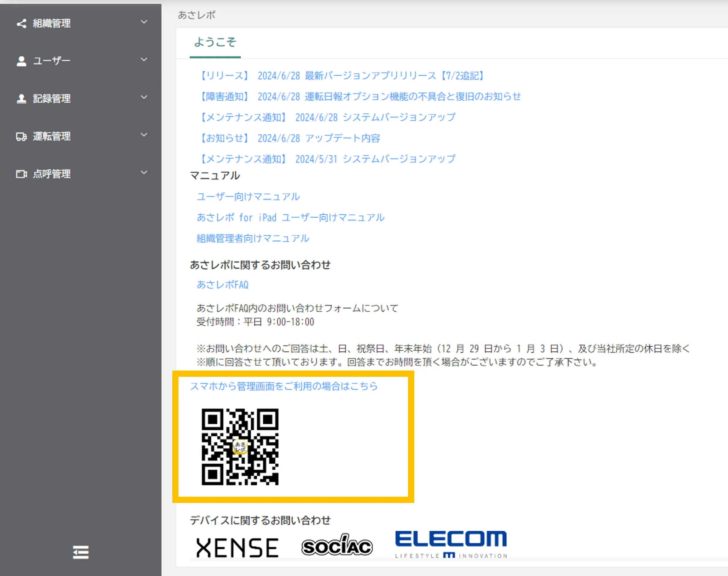The image size is (728, 576).
Task: Expand the ユーザー chevron
Action: (x=144, y=60)
